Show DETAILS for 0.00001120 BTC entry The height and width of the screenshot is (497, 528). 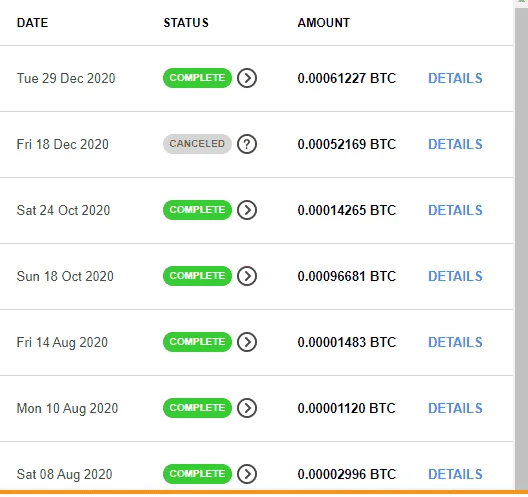coord(455,408)
